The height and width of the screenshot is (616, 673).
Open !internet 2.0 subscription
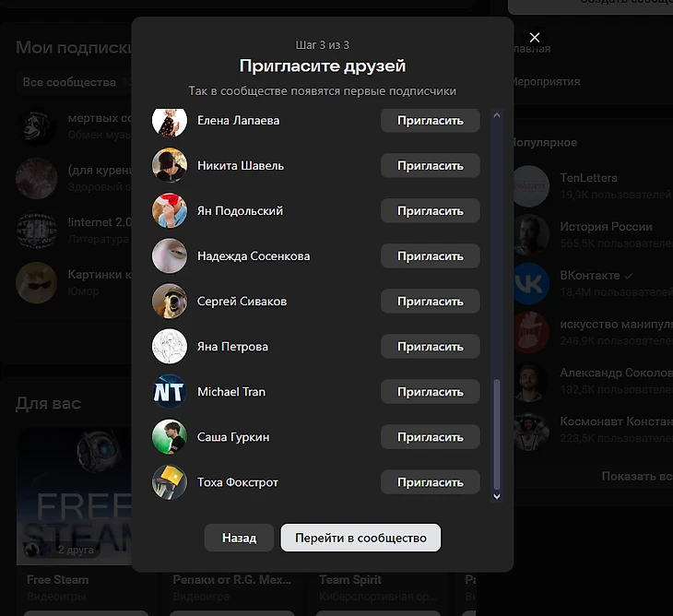coord(100,222)
